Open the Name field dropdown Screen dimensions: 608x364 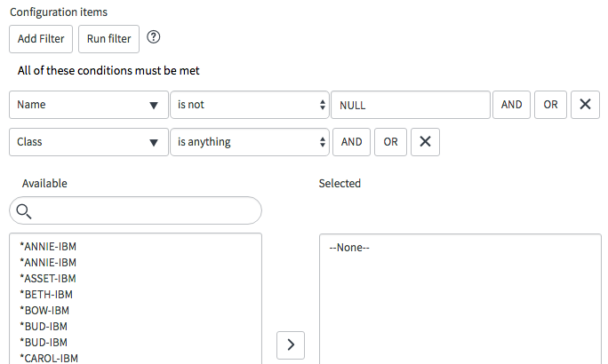coord(89,105)
